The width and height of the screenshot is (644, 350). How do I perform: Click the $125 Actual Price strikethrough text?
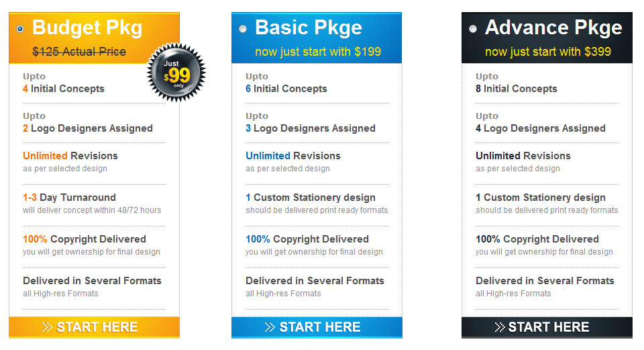79,52
